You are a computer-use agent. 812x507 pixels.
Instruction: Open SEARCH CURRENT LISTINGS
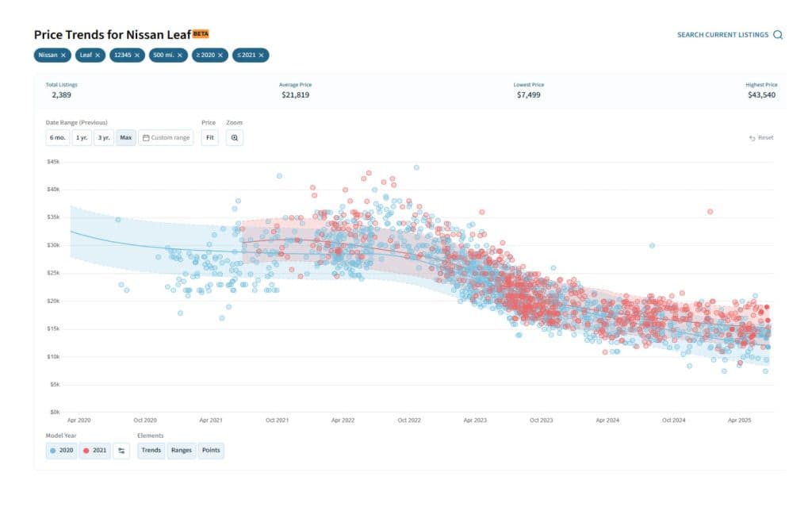click(x=723, y=35)
